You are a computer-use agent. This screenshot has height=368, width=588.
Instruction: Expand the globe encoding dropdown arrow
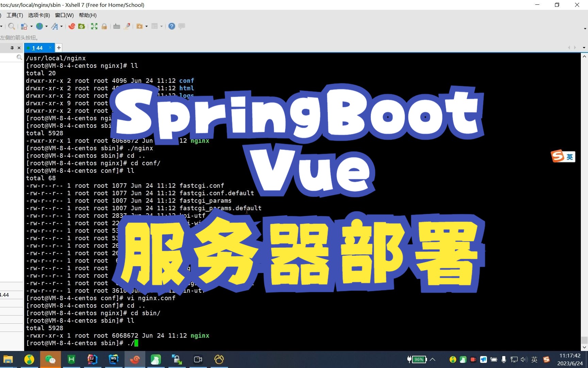46,26
